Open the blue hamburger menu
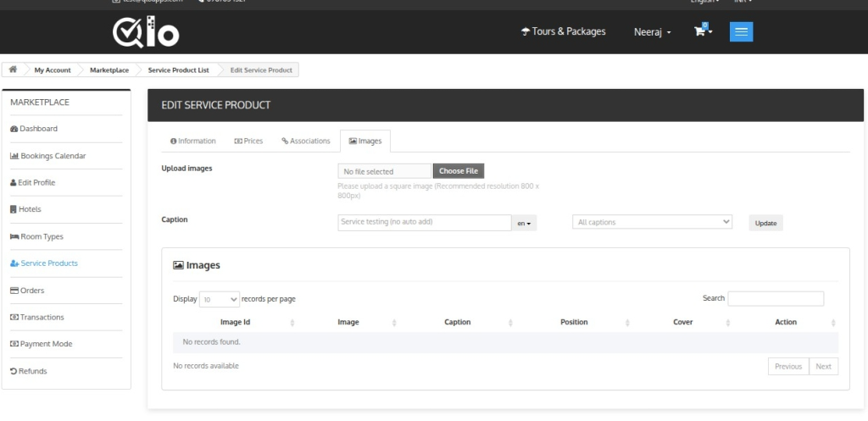This screenshot has width=868, height=421. point(741,31)
